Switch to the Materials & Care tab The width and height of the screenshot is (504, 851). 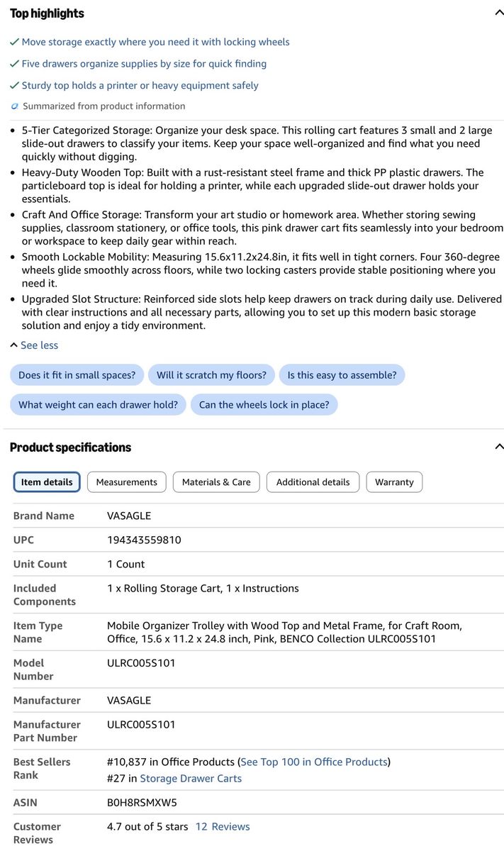[x=216, y=482]
